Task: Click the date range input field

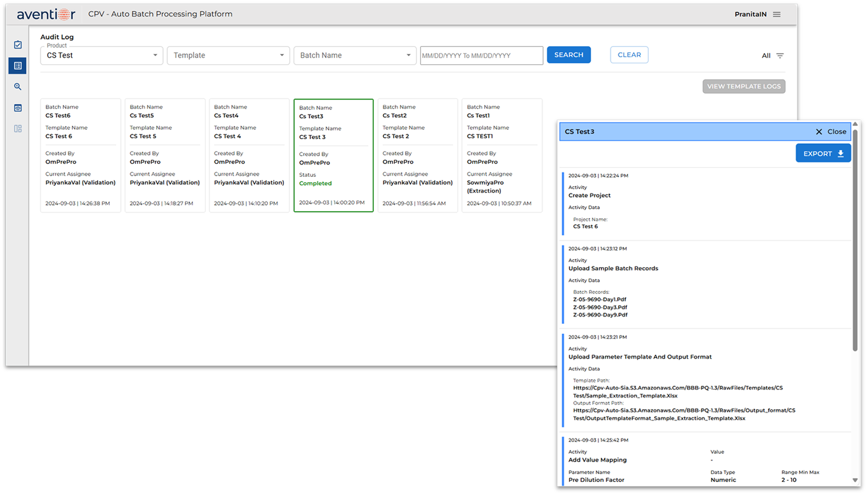Action: coord(481,55)
